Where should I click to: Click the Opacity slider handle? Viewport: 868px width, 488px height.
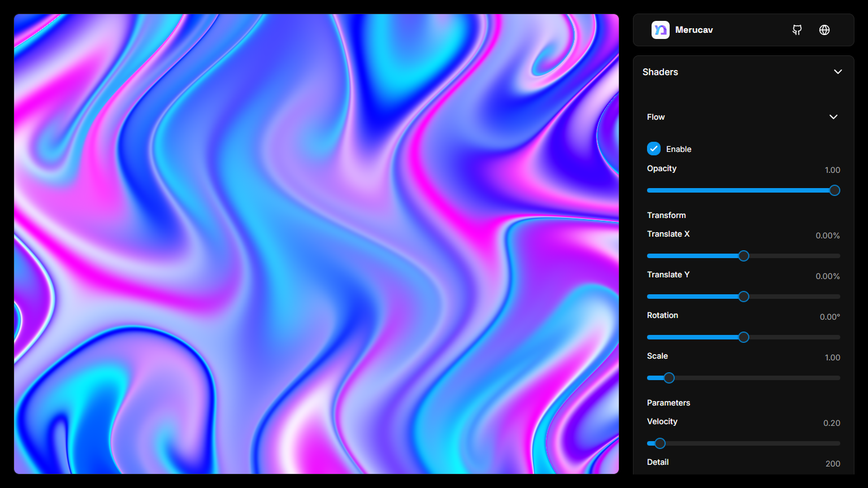click(834, 190)
